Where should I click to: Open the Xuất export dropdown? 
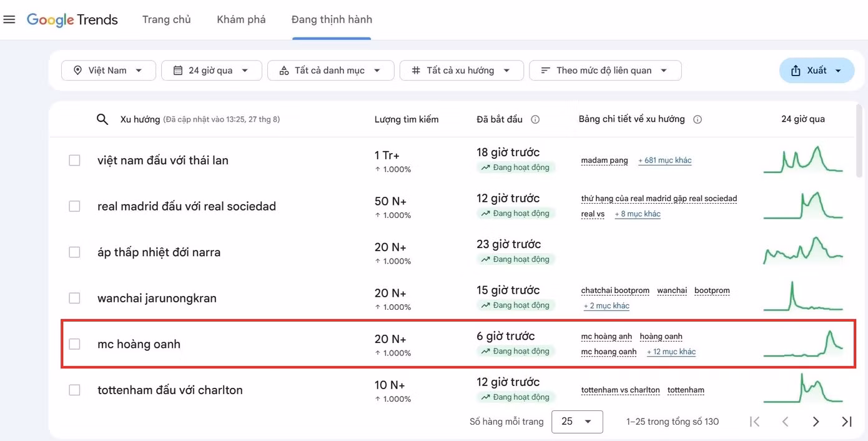(x=817, y=71)
